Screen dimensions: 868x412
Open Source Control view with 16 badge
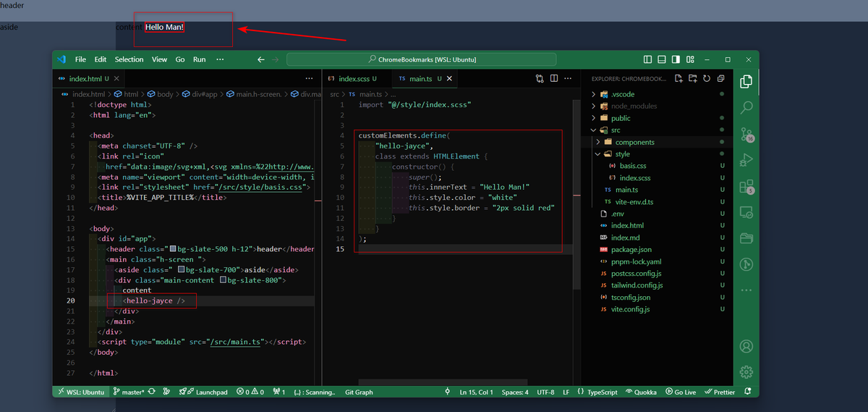tap(747, 135)
